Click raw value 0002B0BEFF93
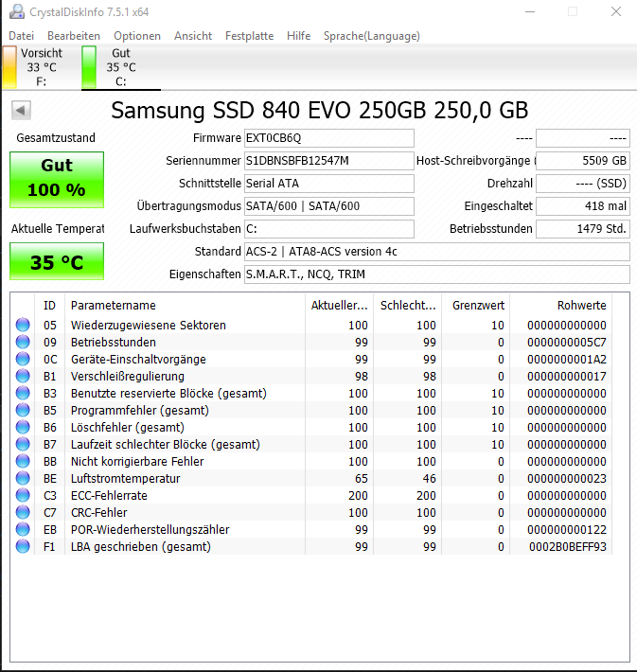Viewport: 637px width, 672px height. click(x=568, y=547)
